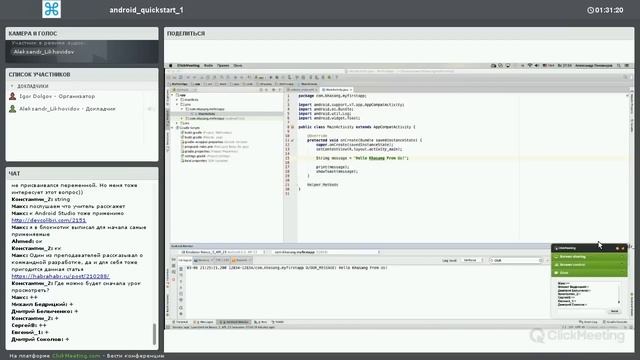Click Screen sharing in ClickMeeting widget
640x360 pixels.
click(x=589, y=257)
